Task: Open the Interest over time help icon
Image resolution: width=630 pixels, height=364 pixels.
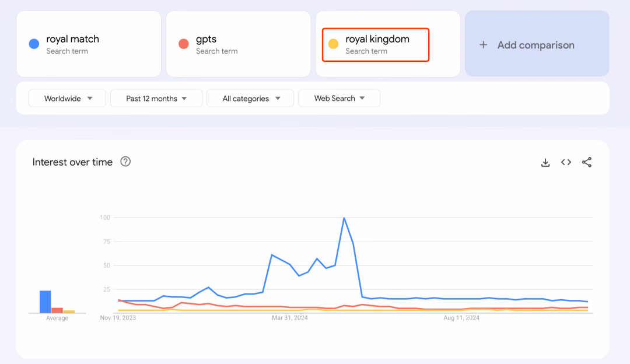Action: 125,162
